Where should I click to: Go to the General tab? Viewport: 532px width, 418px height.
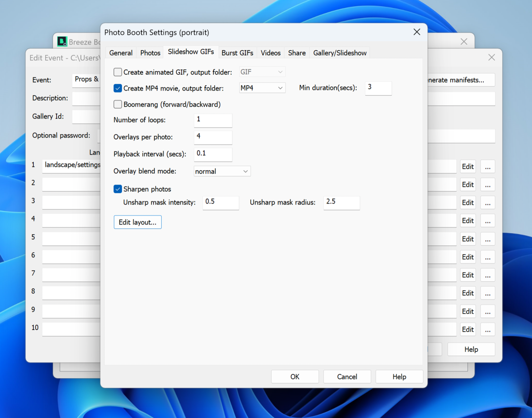[x=121, y=53]
